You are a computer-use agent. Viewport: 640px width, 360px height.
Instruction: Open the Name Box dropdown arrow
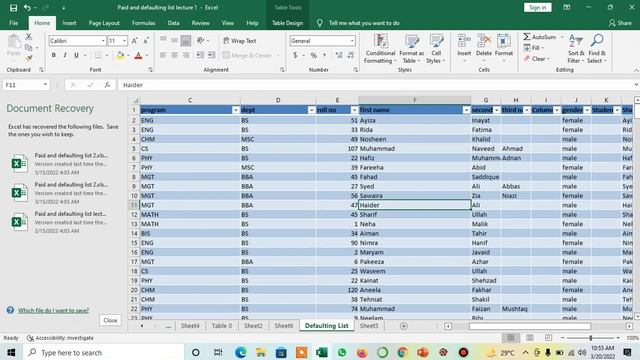tap(45, 85)
